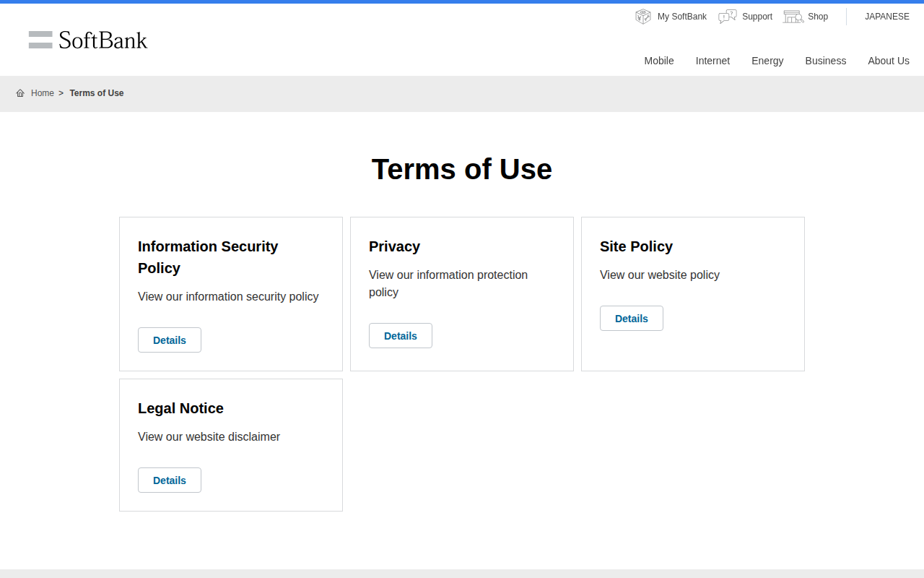Click the Terms of Use page heading
Image resolution: width=924 pixels, height=578 pixels.
pos(462,169)
